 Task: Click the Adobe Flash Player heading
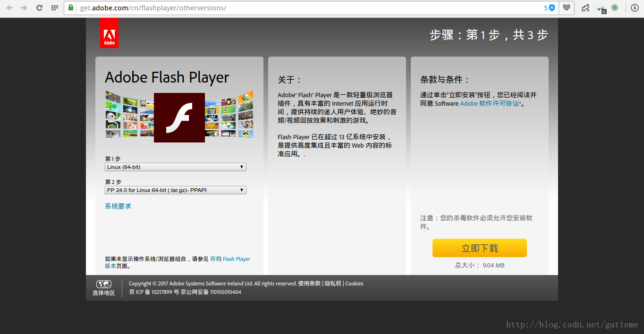[x=167, y=77]
